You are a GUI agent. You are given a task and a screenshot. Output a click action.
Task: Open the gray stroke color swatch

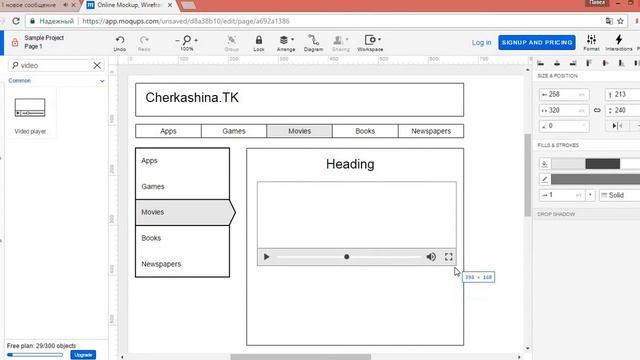point(595,179)
